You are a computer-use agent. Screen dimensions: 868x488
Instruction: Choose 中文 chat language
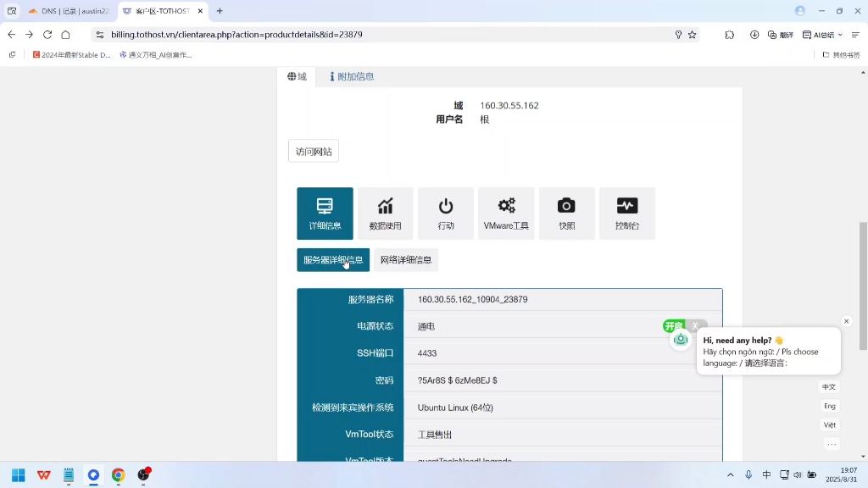(x=829, y=386)
